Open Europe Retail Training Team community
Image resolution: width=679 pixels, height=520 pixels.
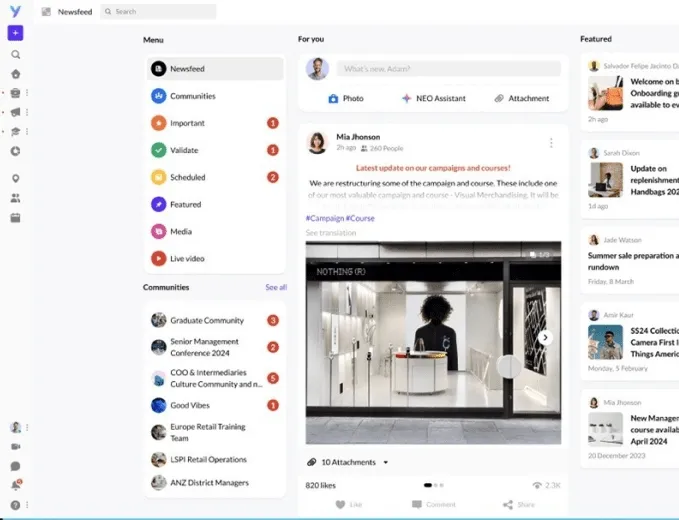[215, 432]
